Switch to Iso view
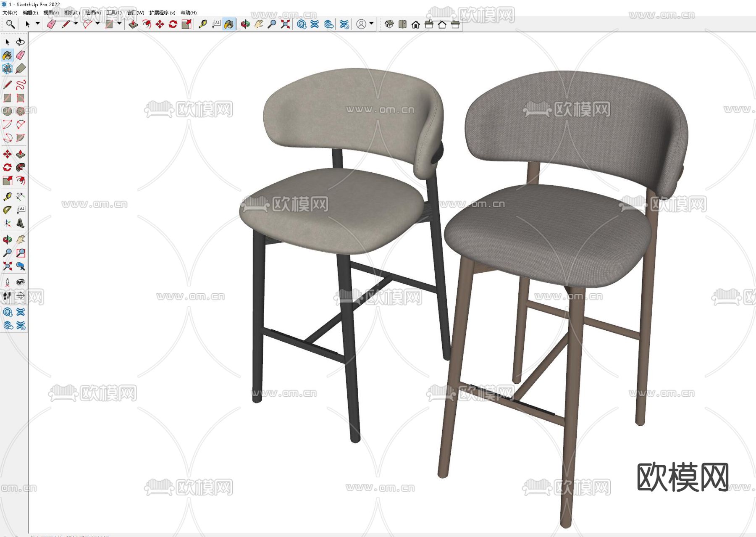 pyautogui.click(x=389, y=24)
